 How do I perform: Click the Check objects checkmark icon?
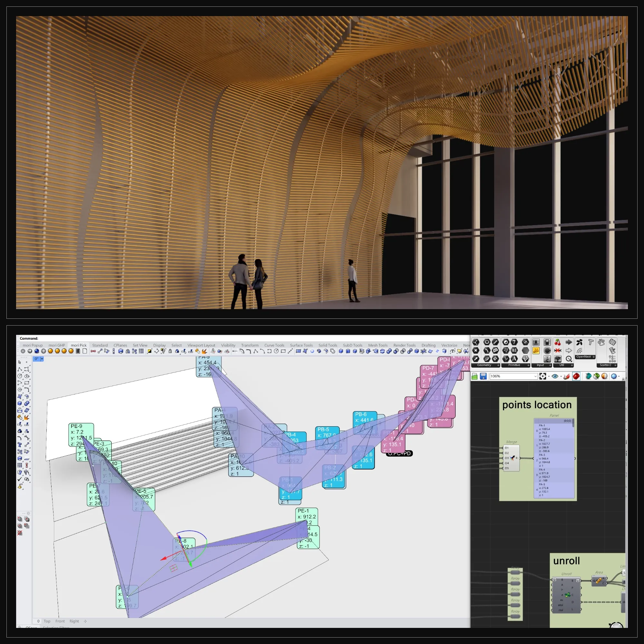click(20, 479)
